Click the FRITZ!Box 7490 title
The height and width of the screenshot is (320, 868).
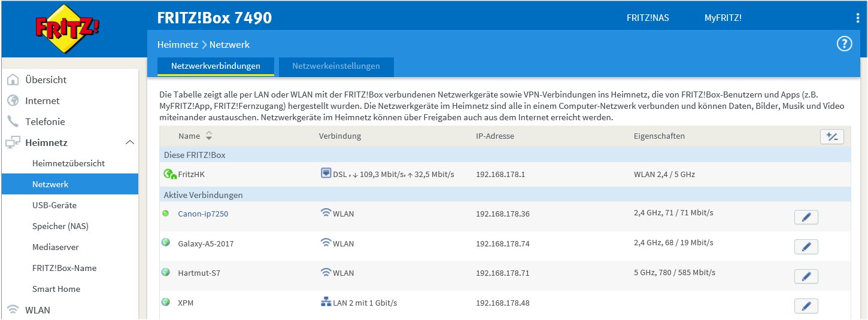[214, 17]
